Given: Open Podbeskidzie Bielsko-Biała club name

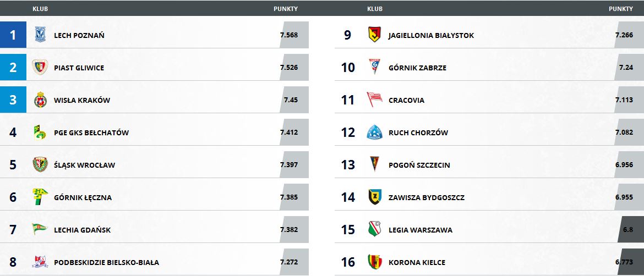Looking at the screenshot, I should (x=106, y=262).
